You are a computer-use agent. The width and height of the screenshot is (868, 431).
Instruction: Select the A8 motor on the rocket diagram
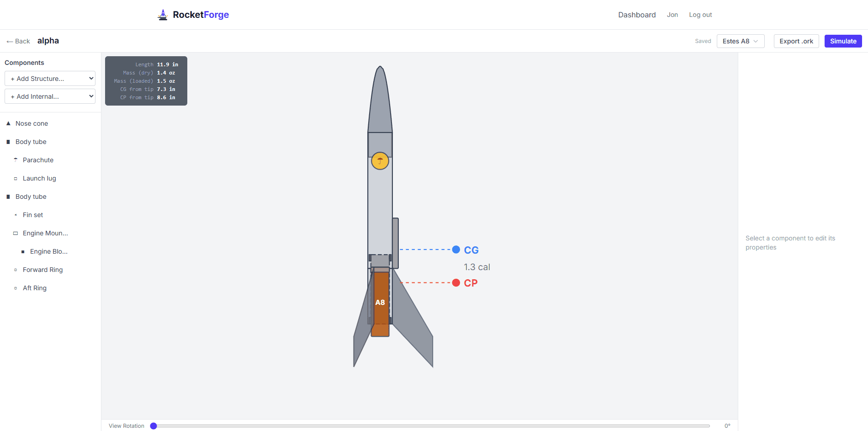(380, 302)
